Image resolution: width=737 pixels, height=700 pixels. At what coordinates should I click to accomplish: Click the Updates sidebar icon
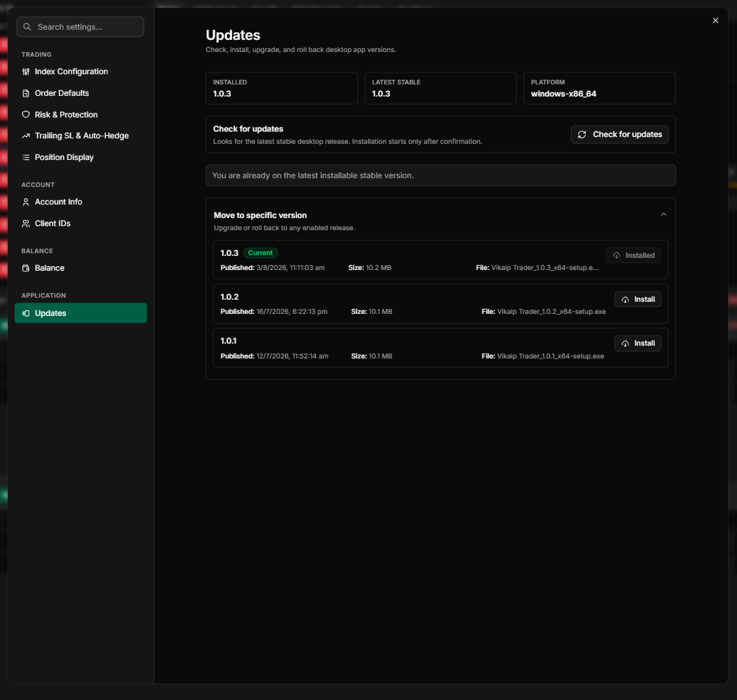click(26, 313)
